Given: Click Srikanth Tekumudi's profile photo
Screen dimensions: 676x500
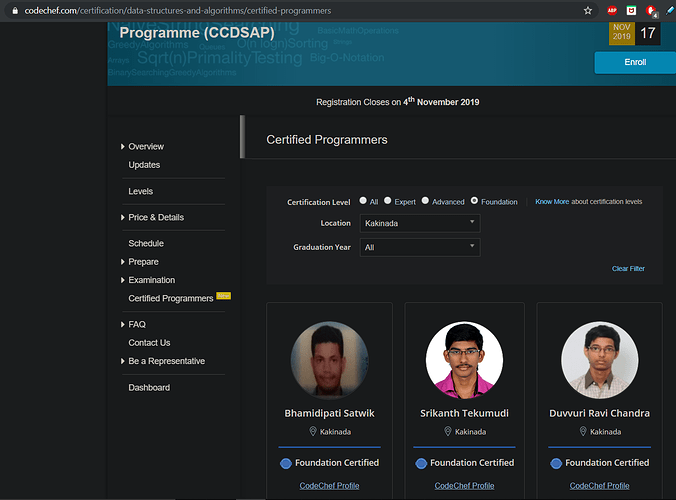Looking at the screenshot, I should [x=464, y=359].
